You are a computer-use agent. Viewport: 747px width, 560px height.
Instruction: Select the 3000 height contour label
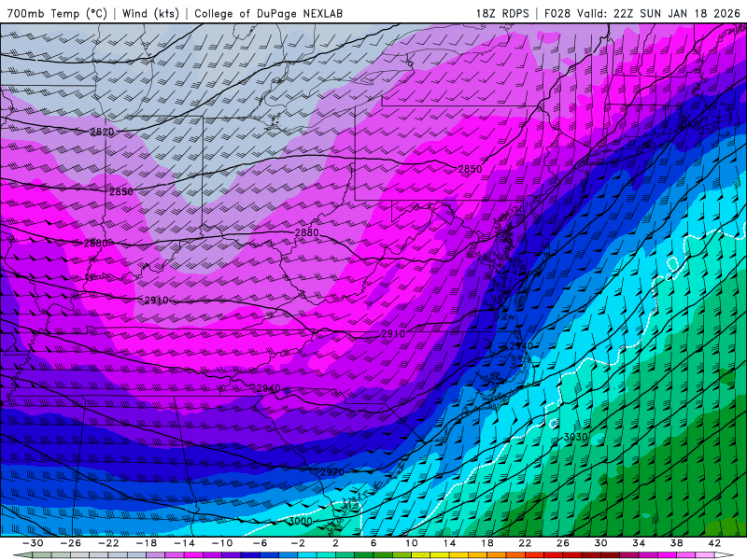click(x=300, y=522)
